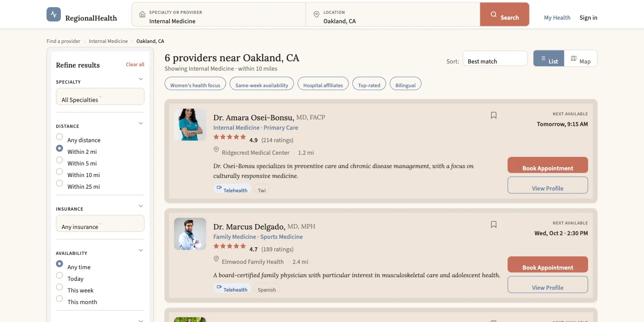Select Within 5 mi distance
Image resolution: width=644 pixels, height=322 pixels.
[59, 160]
